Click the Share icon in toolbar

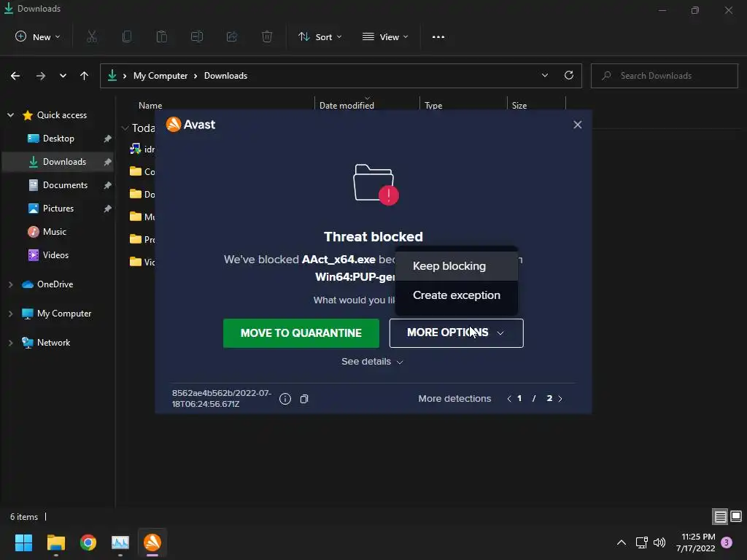click(x=232, y=36)
